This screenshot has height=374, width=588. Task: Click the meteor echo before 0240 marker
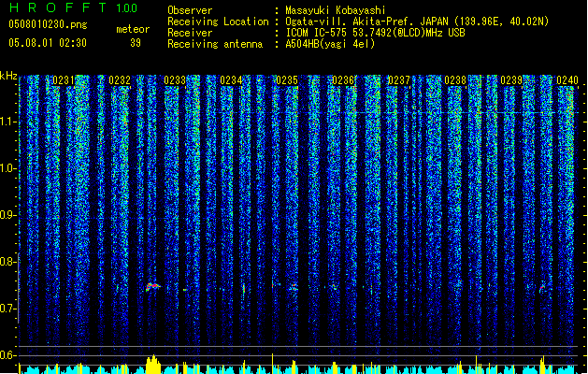542,288
